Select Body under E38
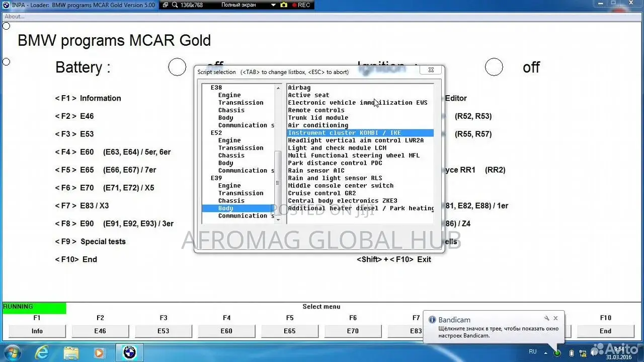644x362 pixels. coord(225,118)
